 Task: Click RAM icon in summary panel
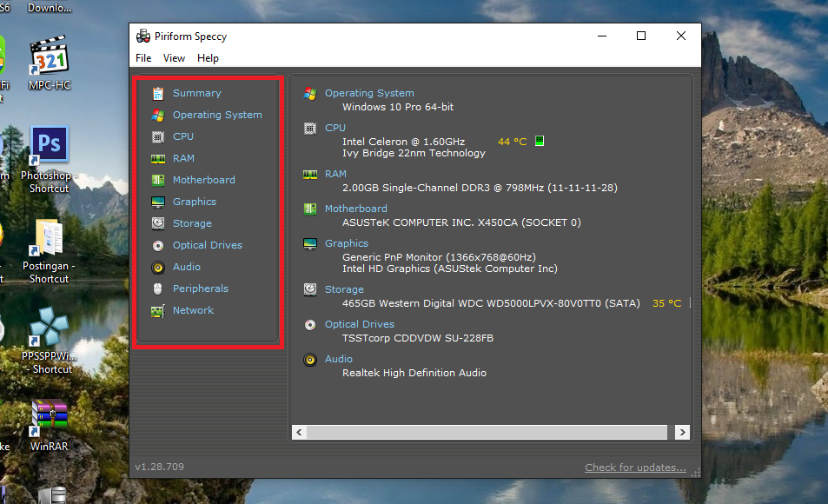310,175
